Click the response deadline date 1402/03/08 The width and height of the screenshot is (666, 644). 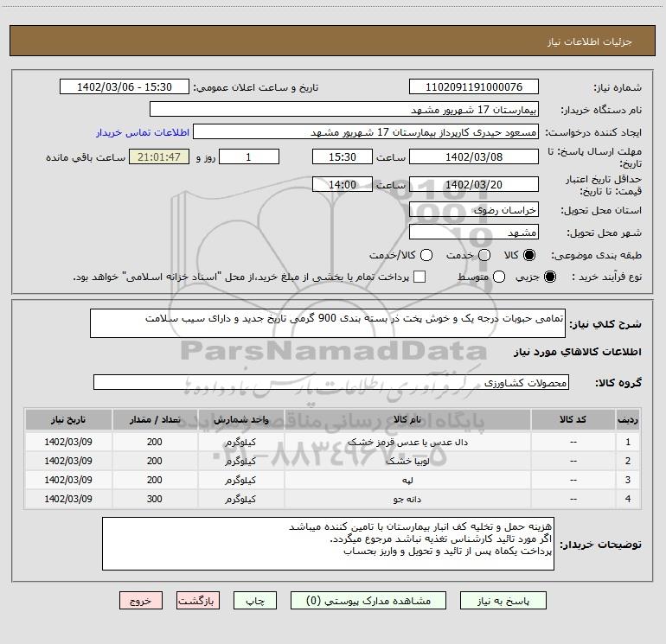tap(474, 156)
